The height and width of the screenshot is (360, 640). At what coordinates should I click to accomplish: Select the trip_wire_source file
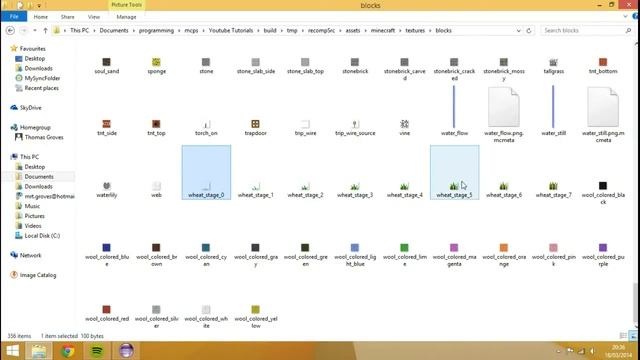(x=355, y=128)
